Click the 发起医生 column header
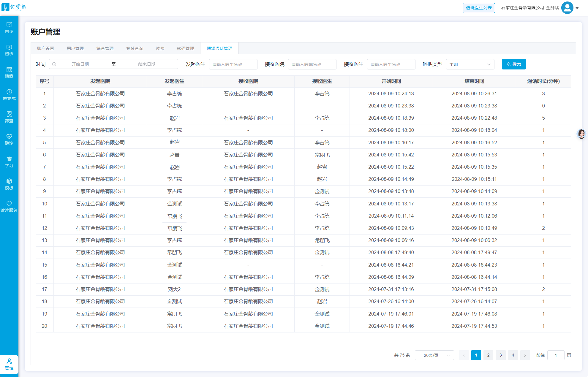 click(x=174, y=81)
